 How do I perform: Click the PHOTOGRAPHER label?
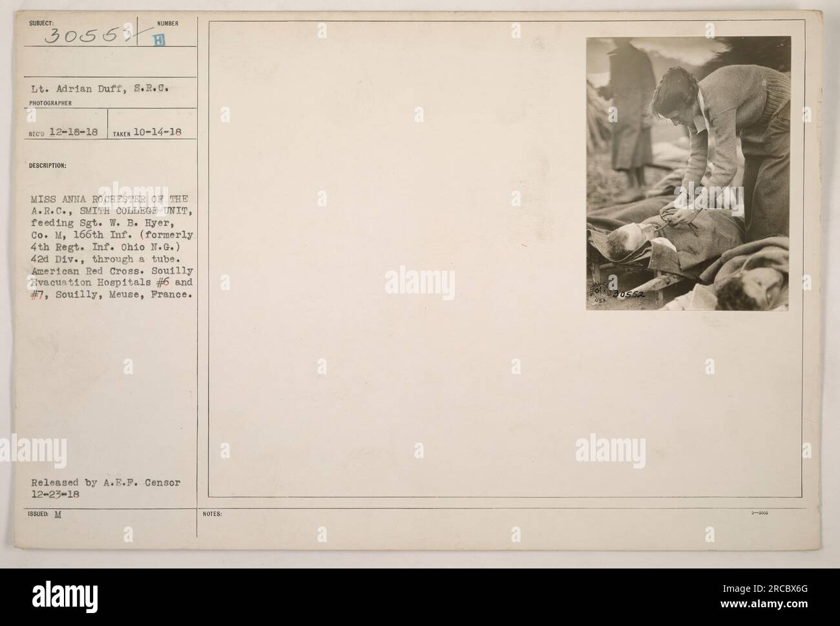pos(50,102)
